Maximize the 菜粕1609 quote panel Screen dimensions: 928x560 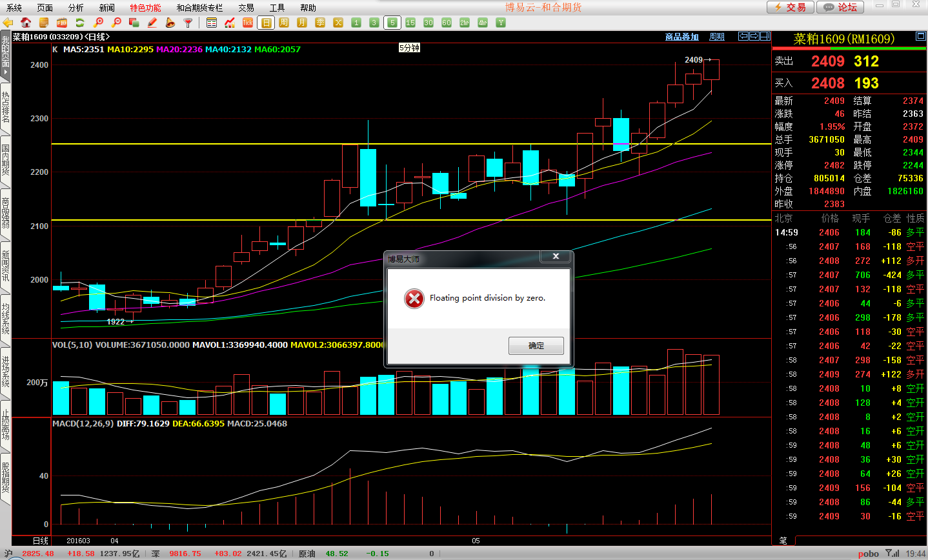click(921, 37)
